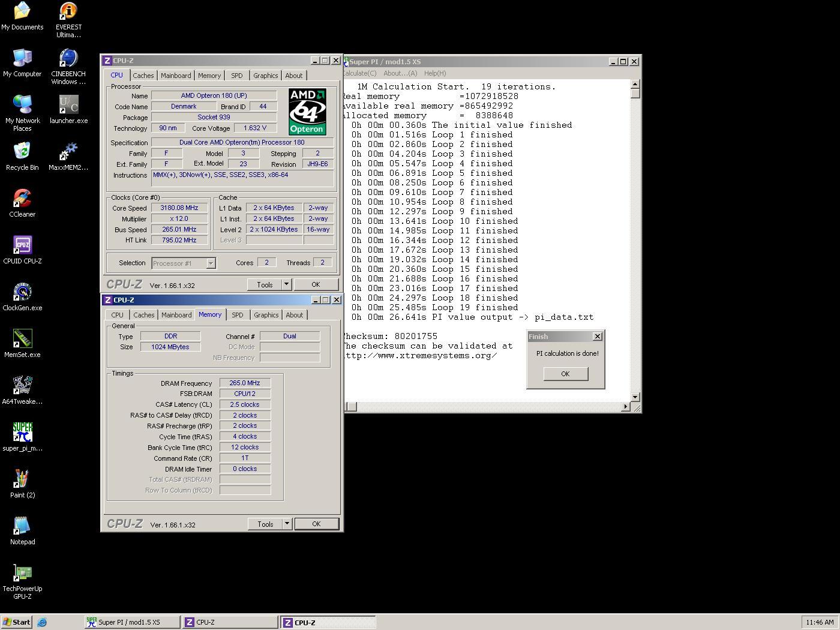This screenshot has width=840, height=630.
Task: Click the Tools button in lower CPU-Z window
Action: click(x=265, y=524)
